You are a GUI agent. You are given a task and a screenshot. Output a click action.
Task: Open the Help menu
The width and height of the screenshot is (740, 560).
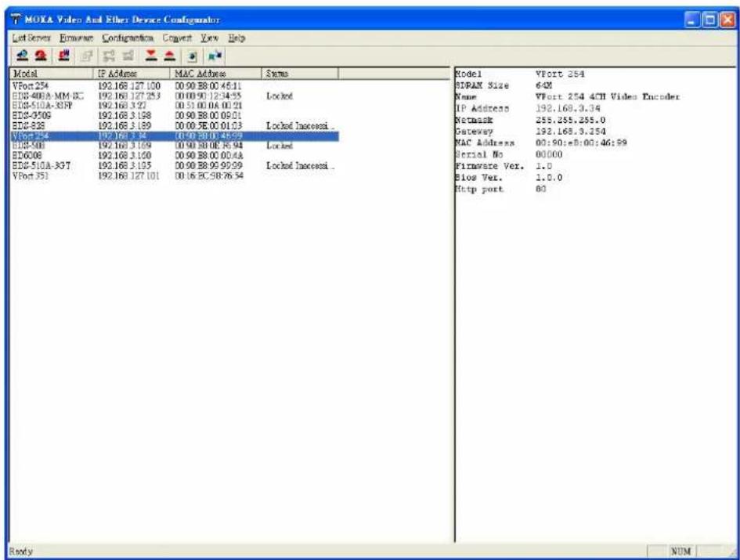coord(237,38)
